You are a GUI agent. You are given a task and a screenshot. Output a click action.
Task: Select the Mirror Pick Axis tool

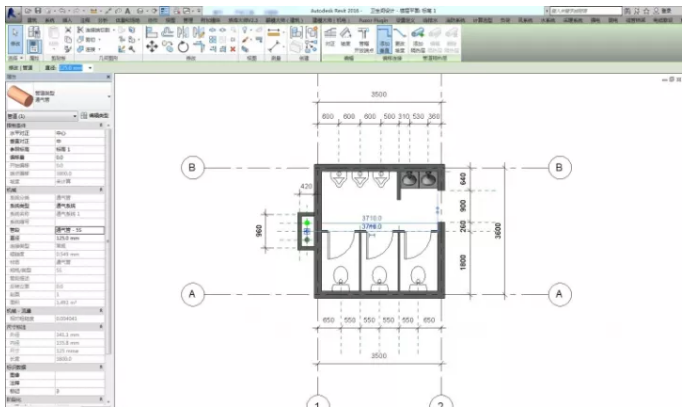[x=183, y=32]
